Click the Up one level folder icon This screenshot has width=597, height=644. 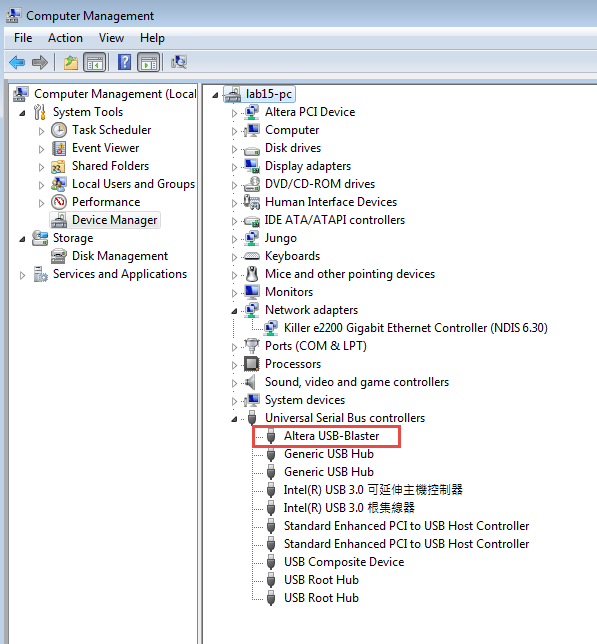(x=71, y=62)
